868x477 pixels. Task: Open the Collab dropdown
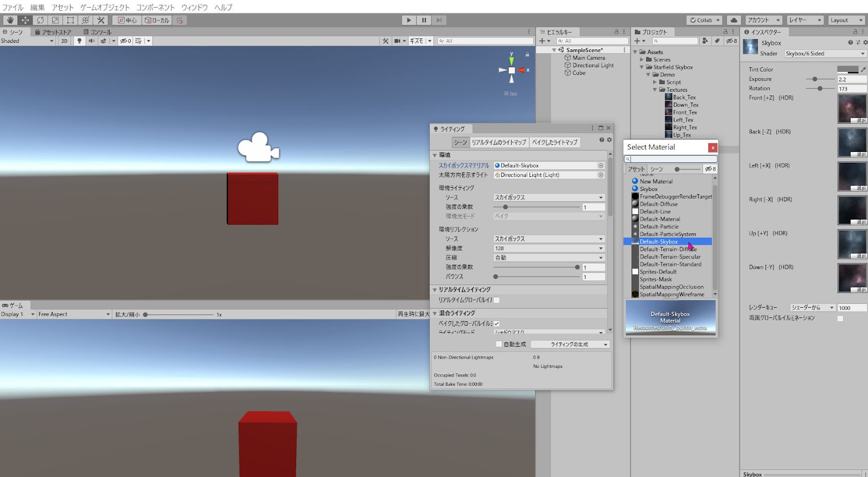704,20
